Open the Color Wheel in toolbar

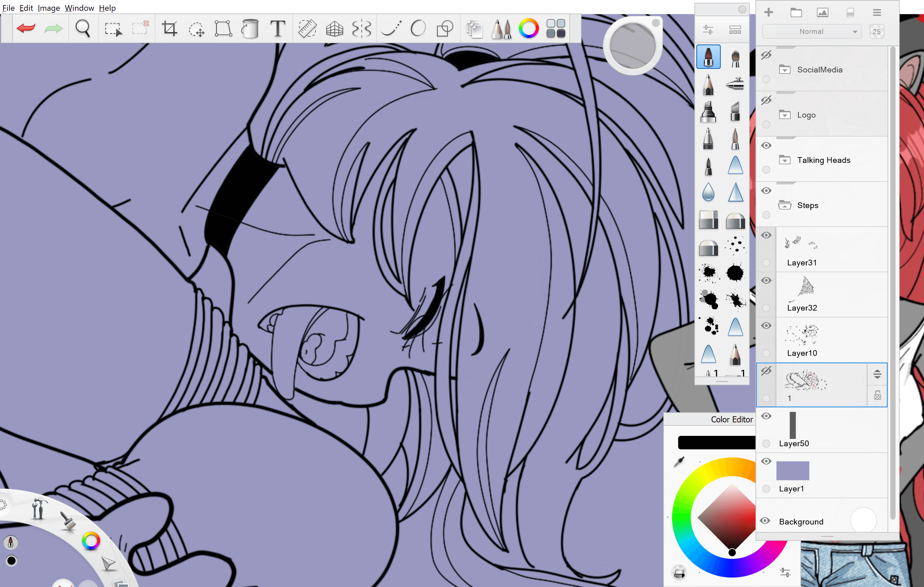click(x=529, y=28)
